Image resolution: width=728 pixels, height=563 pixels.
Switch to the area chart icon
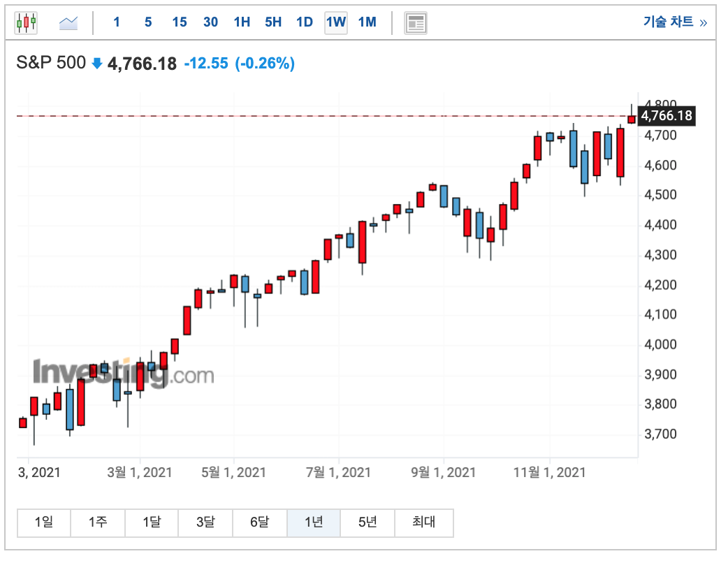tap(68, 22)
